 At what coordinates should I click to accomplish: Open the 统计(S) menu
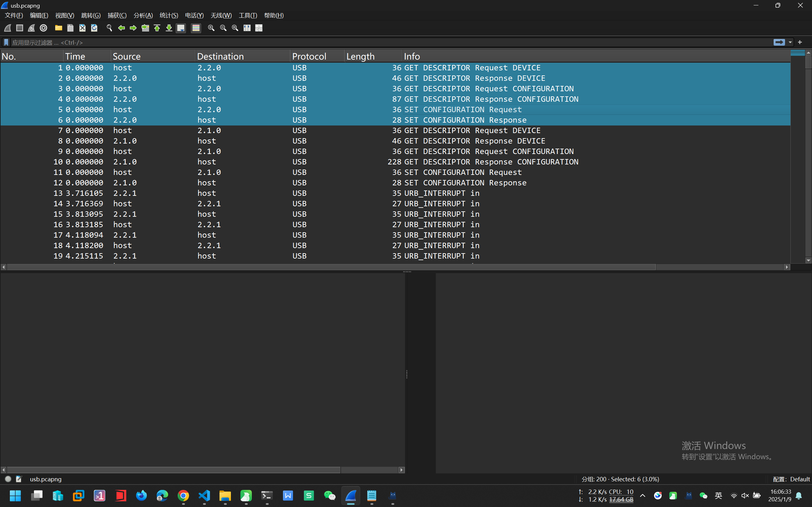coord(169,16)
